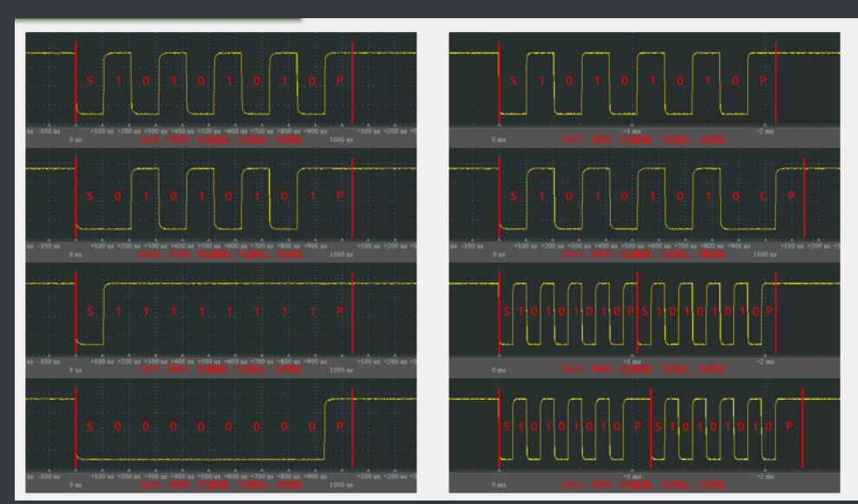Click the '0 us' marker in the 0xAA waveform axis
Image resolution: width=858 pixels, height=504 pixels.
tap(75, 254)
